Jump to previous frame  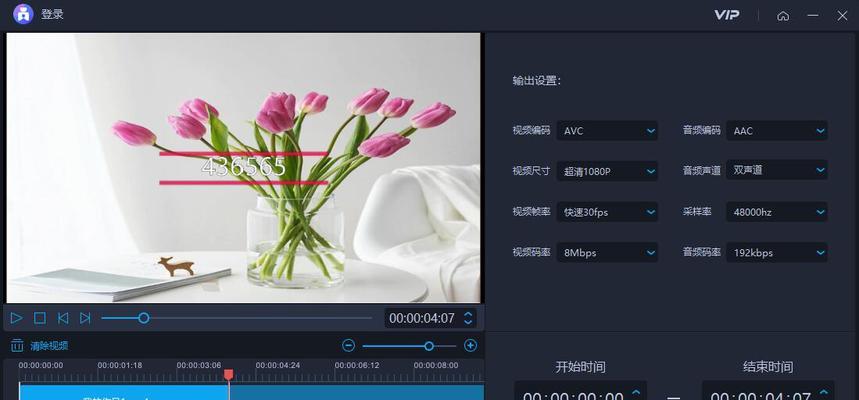click(x=63, y=318)
